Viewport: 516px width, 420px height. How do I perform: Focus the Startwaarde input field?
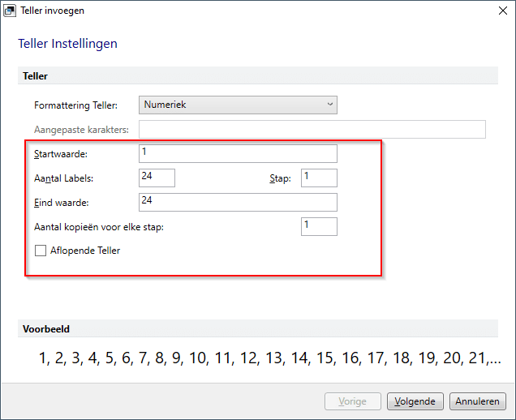point(238,153)
